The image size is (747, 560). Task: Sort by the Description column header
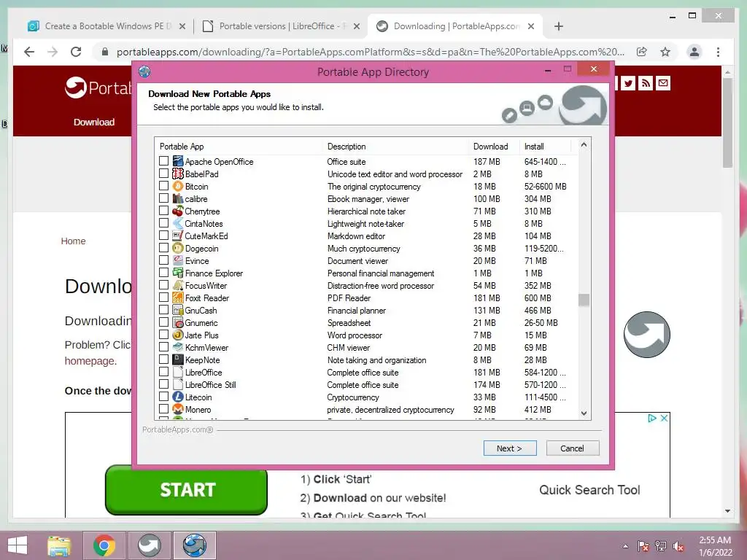pyautogui.click(x=395, y=146)
